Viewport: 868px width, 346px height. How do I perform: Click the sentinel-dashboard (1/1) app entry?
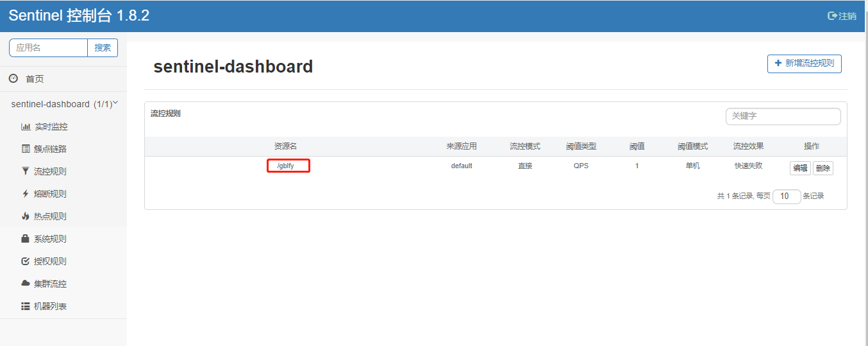click(63, 104)
